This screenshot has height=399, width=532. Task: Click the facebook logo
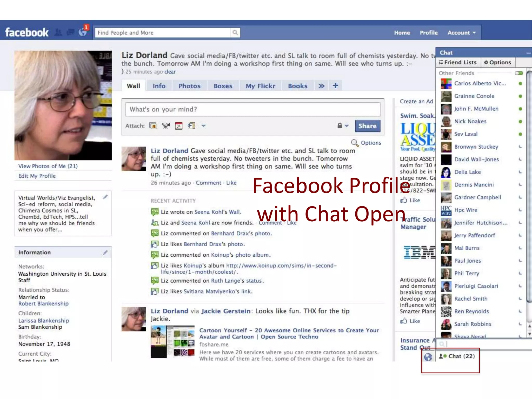[x=27, y=32]
